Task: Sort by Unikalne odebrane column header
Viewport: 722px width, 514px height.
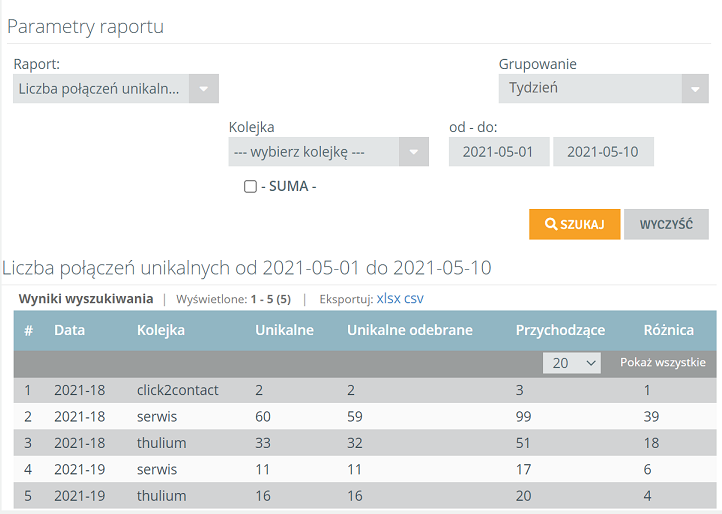Action: (410, 330)
